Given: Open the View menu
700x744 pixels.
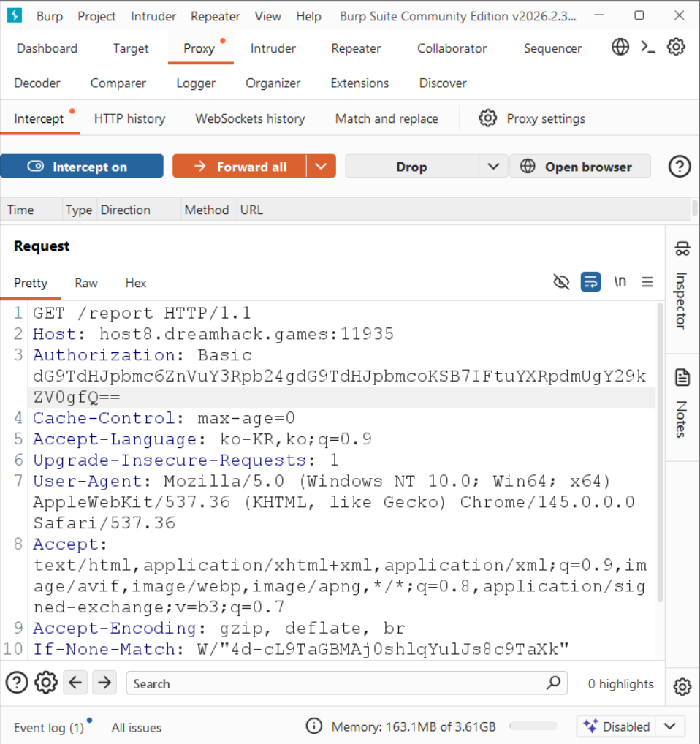Looking at the screenshot, I should (x=267, y=16).
